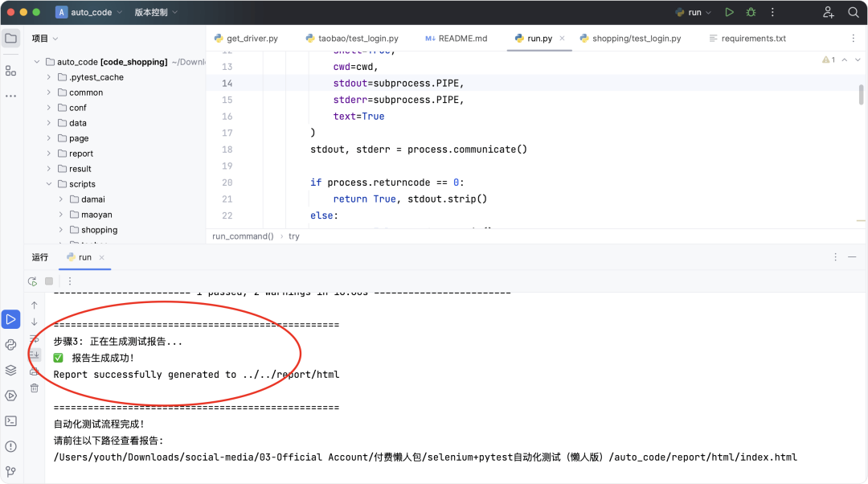The height and width of the screenshot is (484, 868).
Task: Close the run.py editor tab
Action: tap(562, 39)
